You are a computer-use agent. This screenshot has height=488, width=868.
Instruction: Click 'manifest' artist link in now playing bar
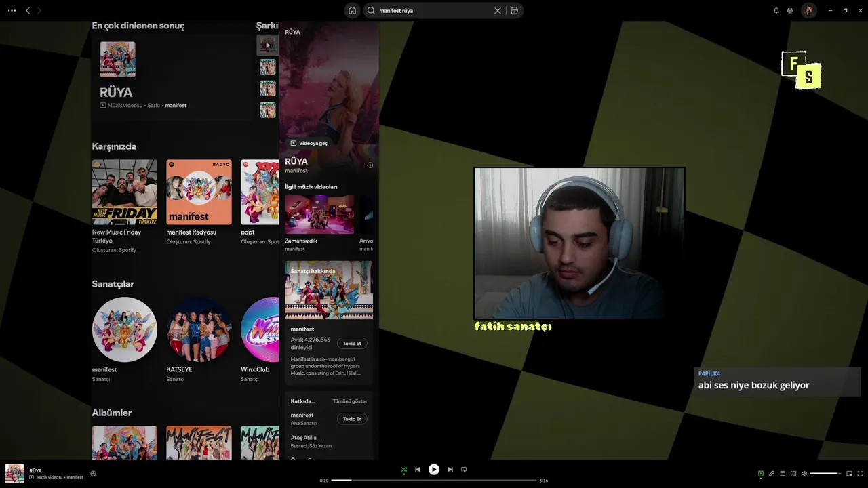click(75, 477)
